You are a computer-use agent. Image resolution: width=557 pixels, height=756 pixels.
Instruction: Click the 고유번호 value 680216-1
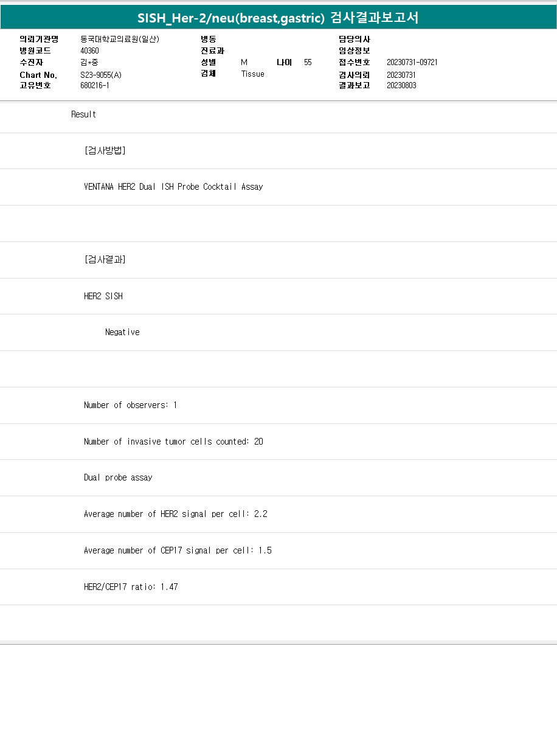click(x=95, y=86)
